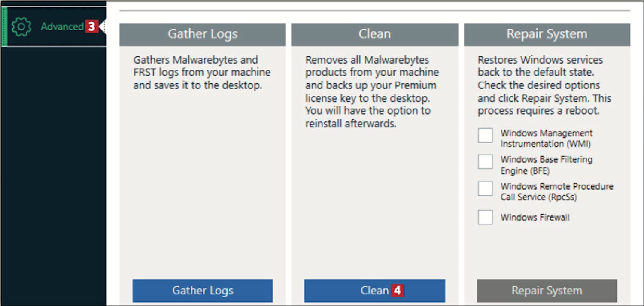Select the Gather Logs panel header
Screen dimensions: 644x306
(202, 34)
